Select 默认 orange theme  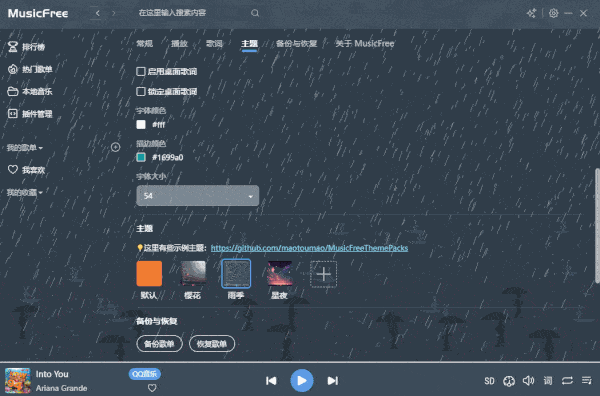(x=149, y=274)
